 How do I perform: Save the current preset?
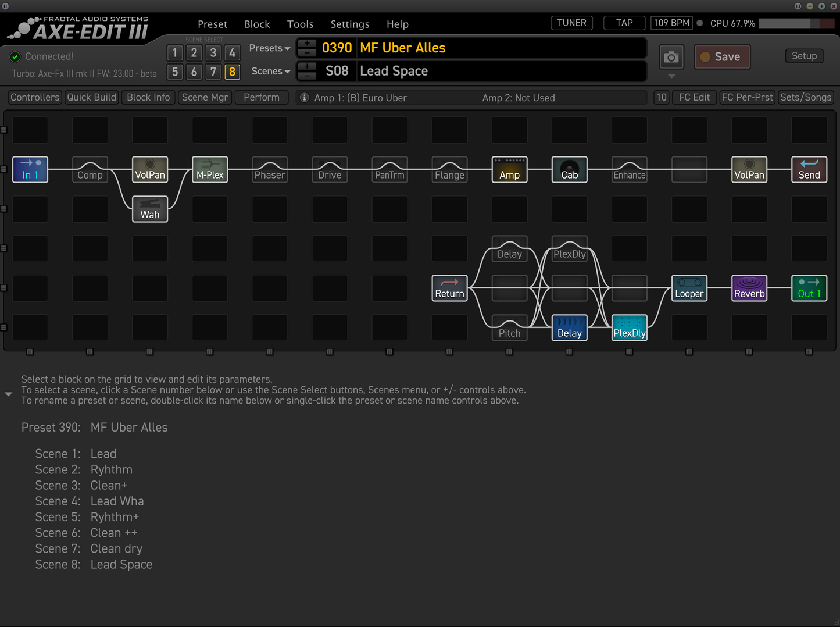coord(721,56)
